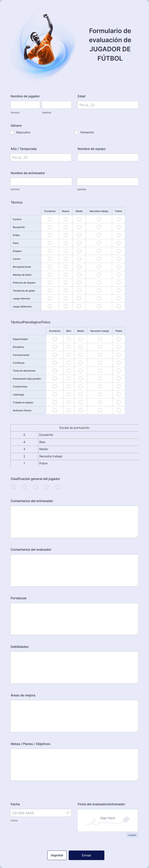Select Femenino gender option
149x868 pixels.
coord(76,132)
